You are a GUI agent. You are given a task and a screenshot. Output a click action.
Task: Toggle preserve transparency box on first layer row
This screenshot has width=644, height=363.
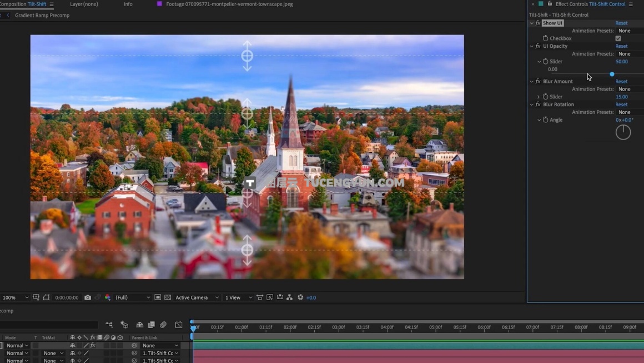(x=36, y=345)
